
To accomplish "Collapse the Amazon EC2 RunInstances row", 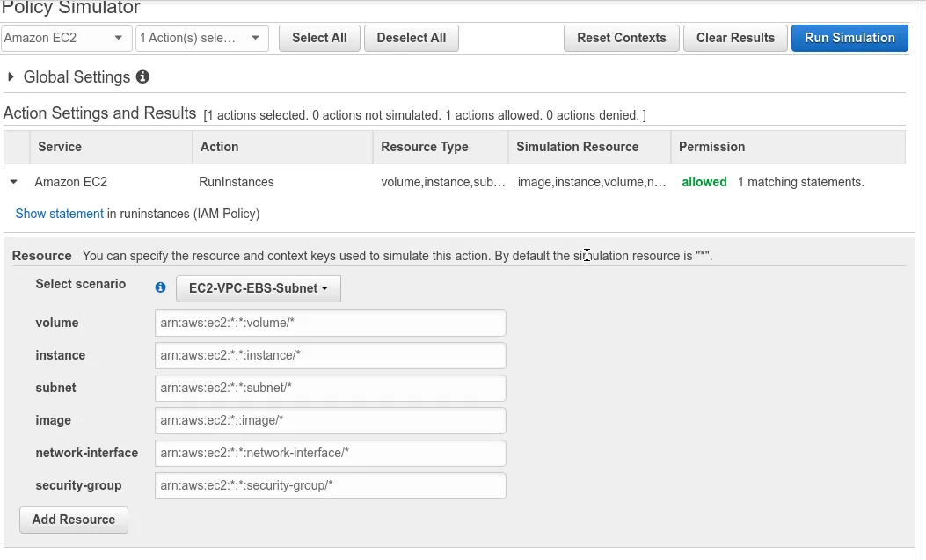I will point(14,182).
